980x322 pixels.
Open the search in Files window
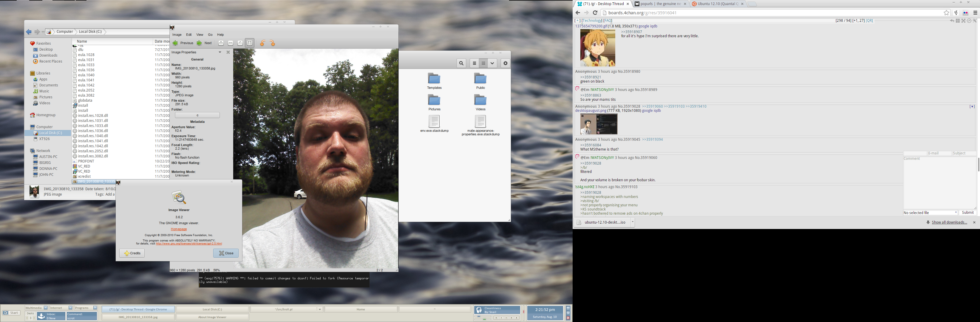(x=461, y=64)
